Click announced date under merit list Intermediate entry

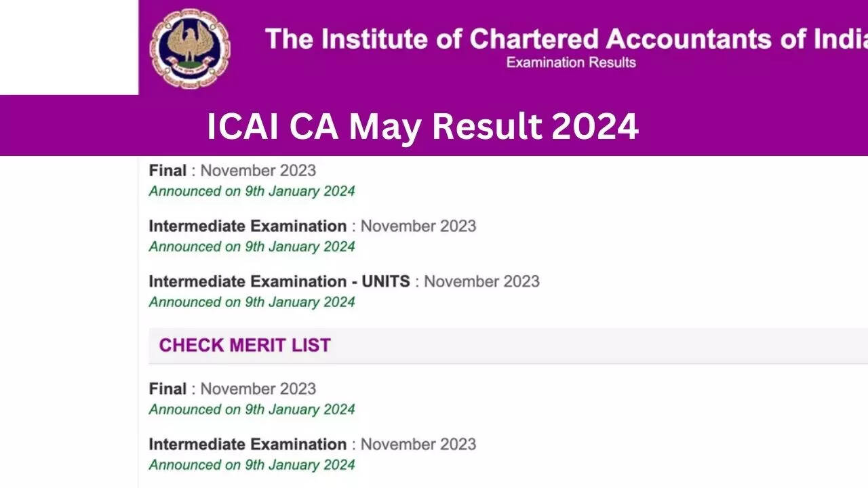click(252, 465)
